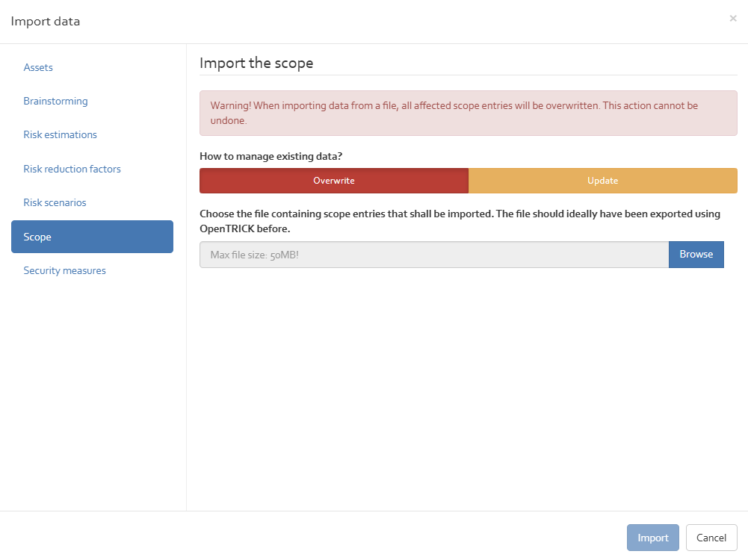
Task: Cancel the Import data dialog
Action: tap(711, 538)
